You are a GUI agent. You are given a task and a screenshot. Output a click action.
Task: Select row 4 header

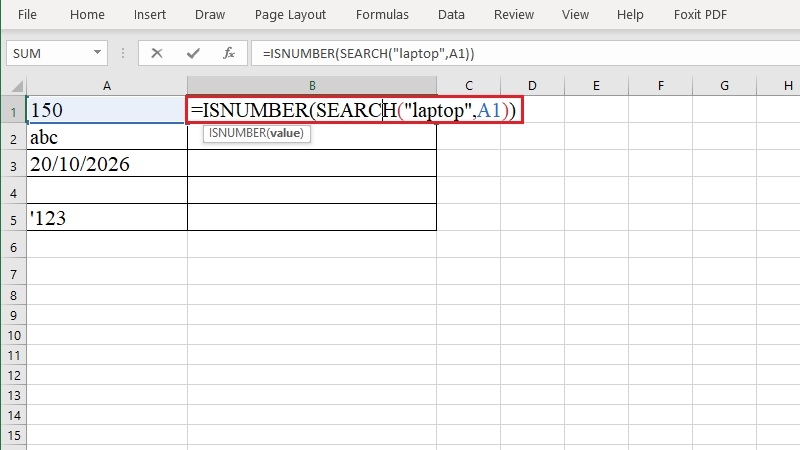click(14, 191)
